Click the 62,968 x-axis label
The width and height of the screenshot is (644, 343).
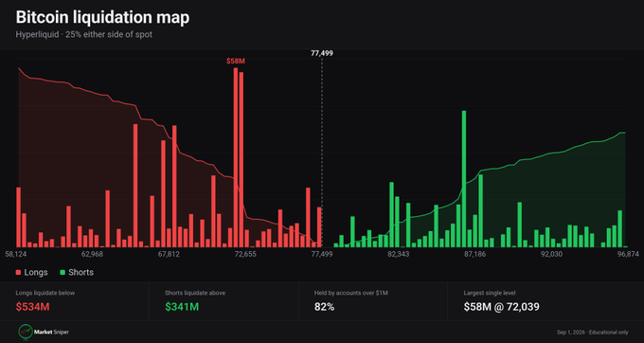pyautogui.click(x=92, y=254)
